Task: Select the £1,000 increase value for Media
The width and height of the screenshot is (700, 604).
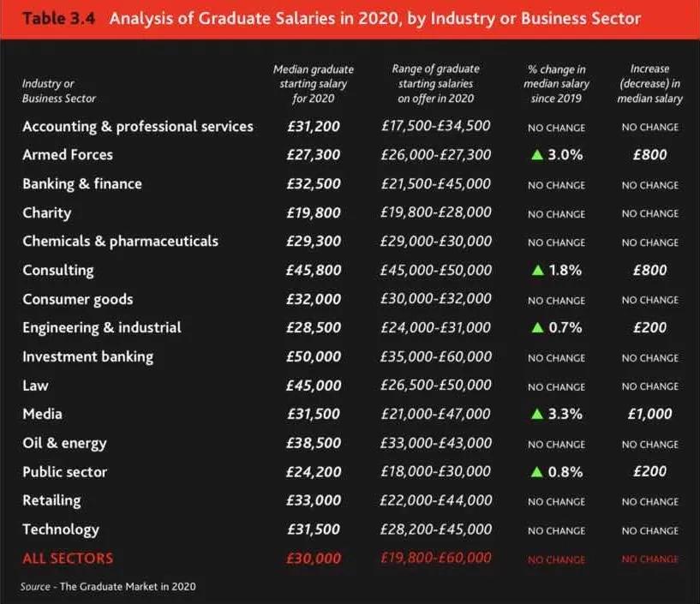Action: point(649,414)
